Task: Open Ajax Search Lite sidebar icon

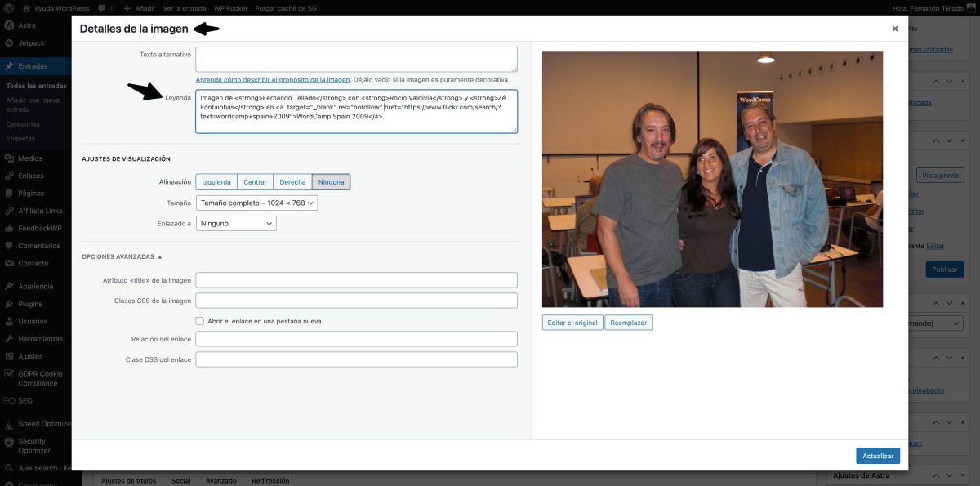Action: click(9, 468)
